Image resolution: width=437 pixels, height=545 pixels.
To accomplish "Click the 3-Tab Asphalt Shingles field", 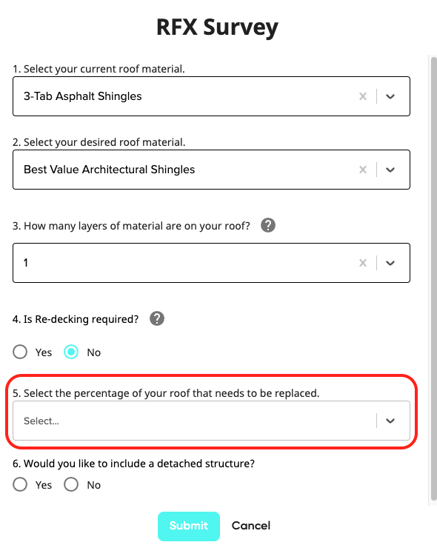I will [211, 96].
